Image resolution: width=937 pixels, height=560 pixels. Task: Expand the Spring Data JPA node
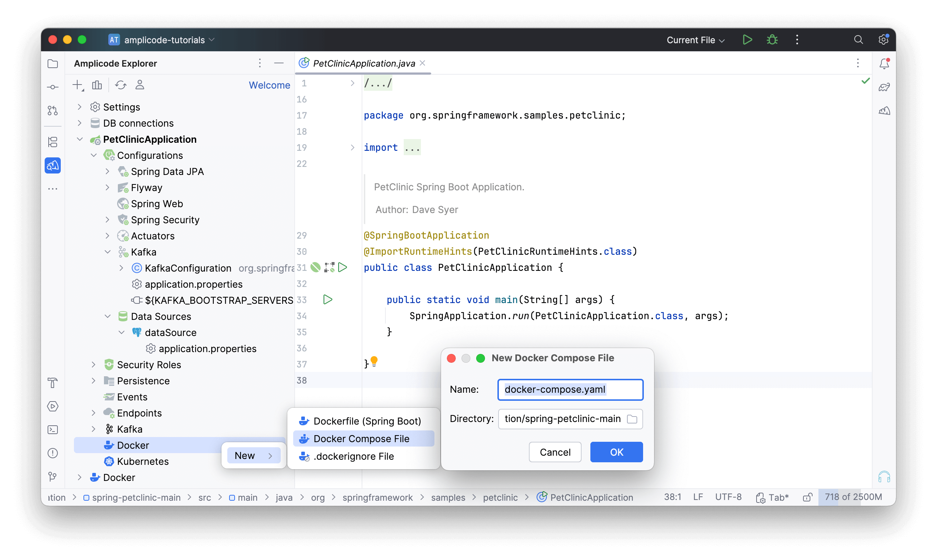108,171
